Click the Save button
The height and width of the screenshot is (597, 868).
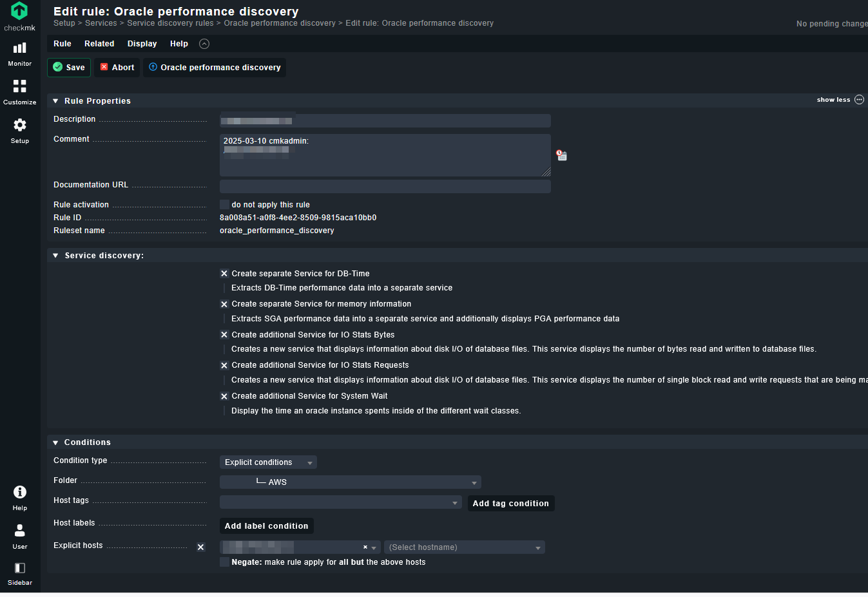[x=69, y=68]
